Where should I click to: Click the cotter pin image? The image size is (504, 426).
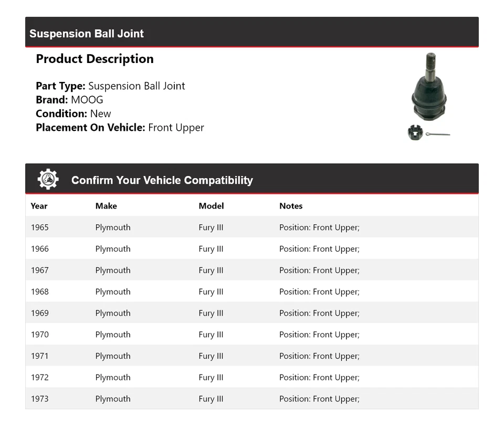(438, 135)
